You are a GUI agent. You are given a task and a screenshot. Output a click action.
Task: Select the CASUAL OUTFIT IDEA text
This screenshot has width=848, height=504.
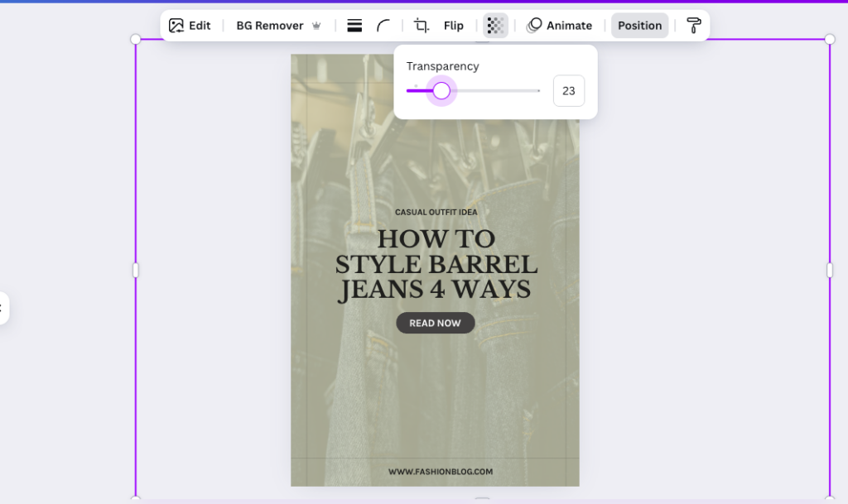click(436, 213)
